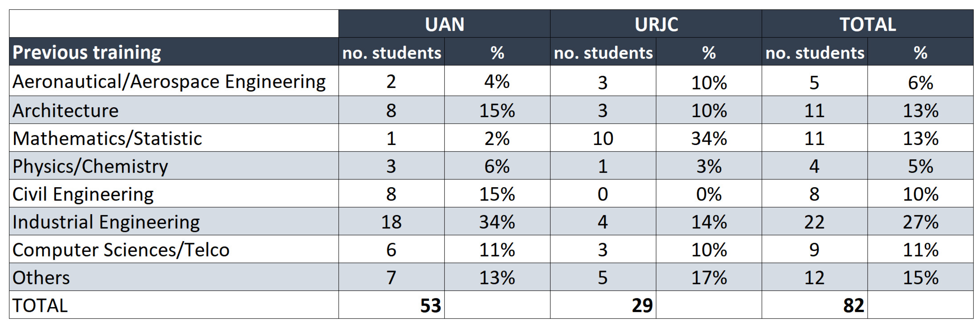Click the Computer Sciences/Telco row label
Viewport: 980px width, 329px height.
pos(121,250)
